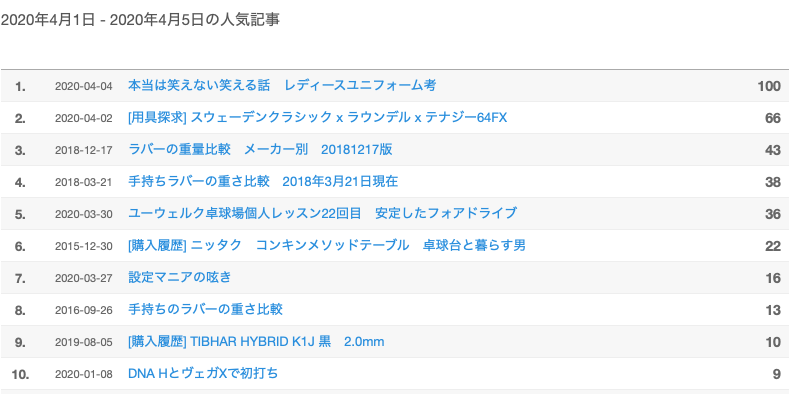
Task: Open the ニッタク コンキンメソッドテーブル article
Action: pyautogui.click(x=327, y=246)
